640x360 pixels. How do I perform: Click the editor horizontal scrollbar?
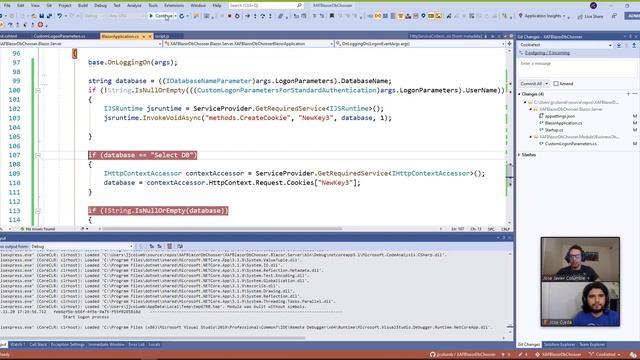click(x=222, y=229)
